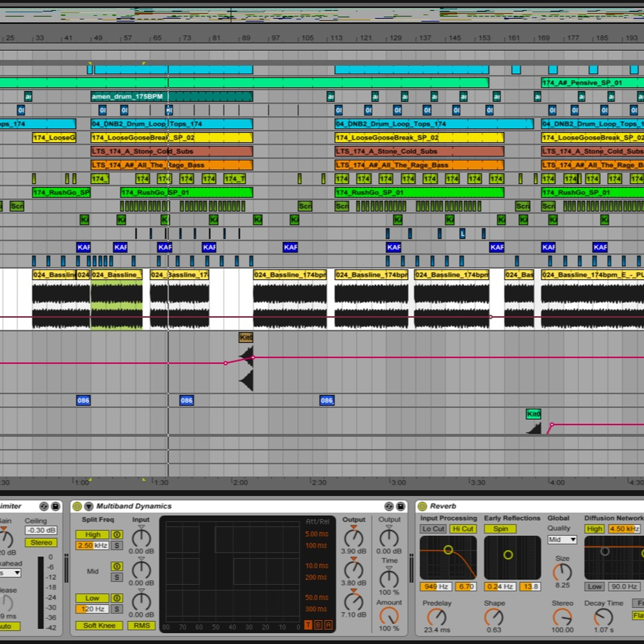
Task: Toggle the Early Reflections Spin switch
Action: [x=500, y=529]
